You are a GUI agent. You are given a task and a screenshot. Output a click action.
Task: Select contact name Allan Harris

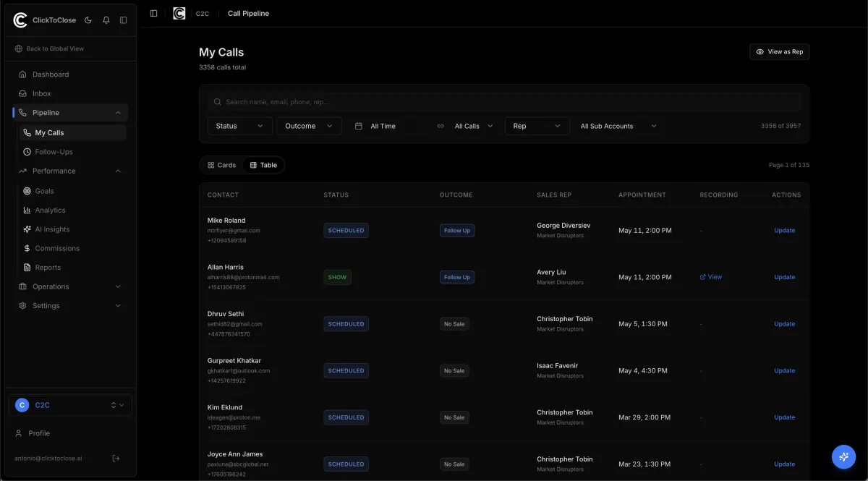pos(226,267)
